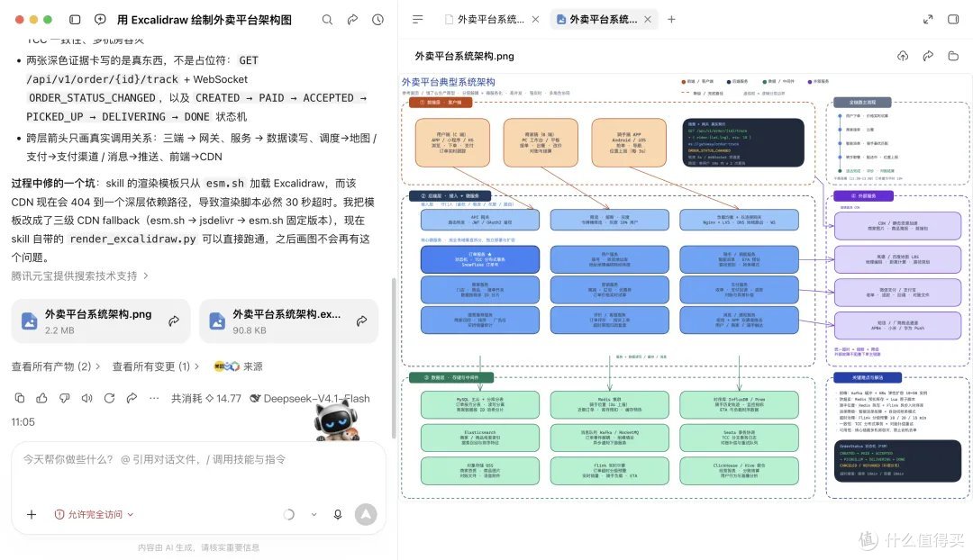This screenshot has width=973, height=560.
Task: Upload the png via cloud icon
Action: tap(903, 56)
